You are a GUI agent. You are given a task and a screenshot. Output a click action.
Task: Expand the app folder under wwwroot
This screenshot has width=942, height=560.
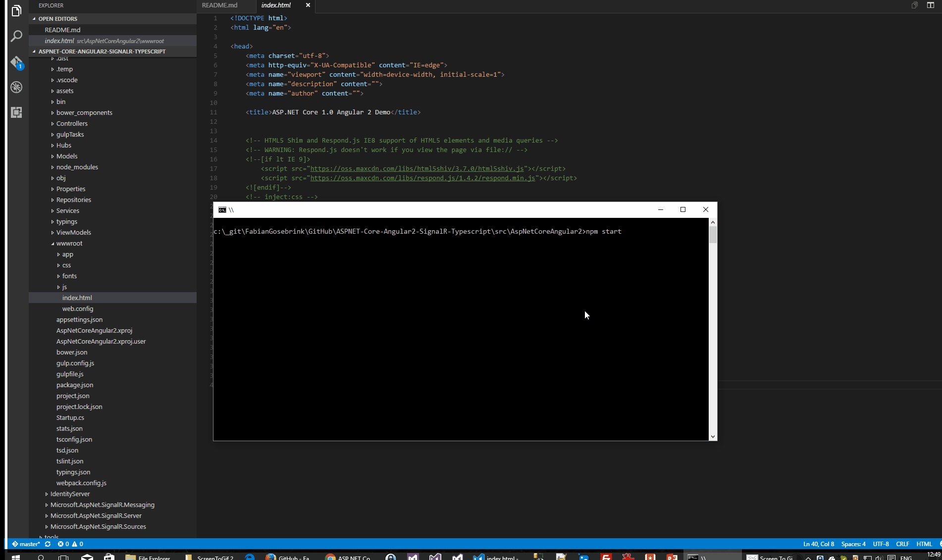pos(112,254)
